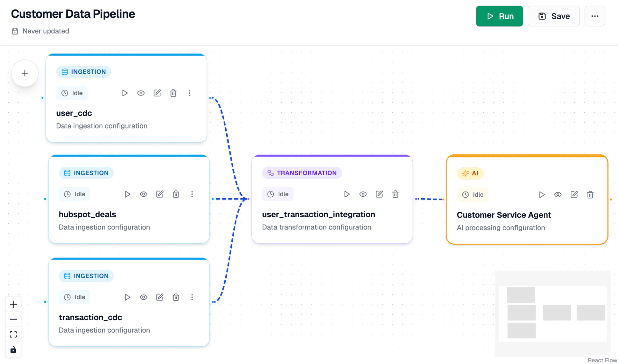Screen dimensions: 618x364
Task: Run the user_cdc ingestion node
Action: pos(125,93)
